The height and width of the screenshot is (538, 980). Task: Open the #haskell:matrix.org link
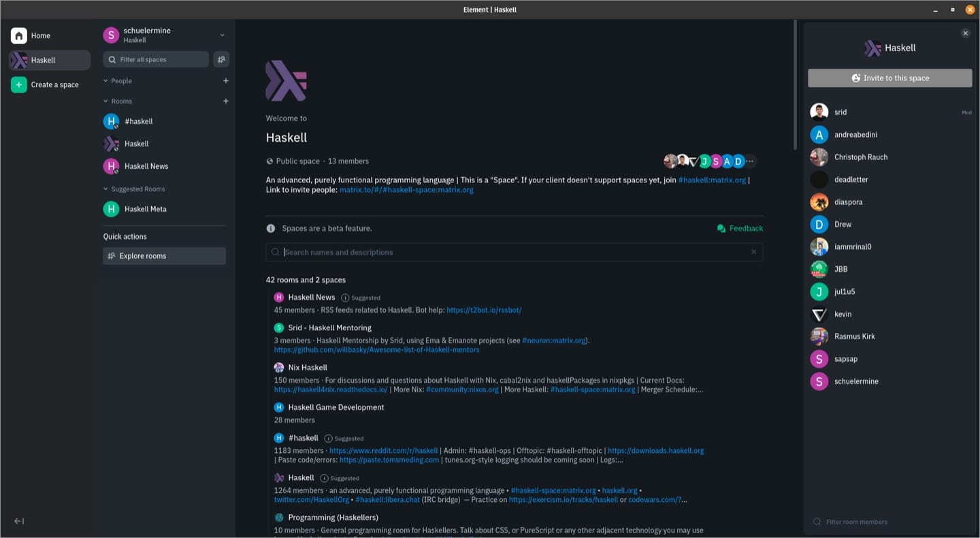pyautogui.click(x=712, y=180)
